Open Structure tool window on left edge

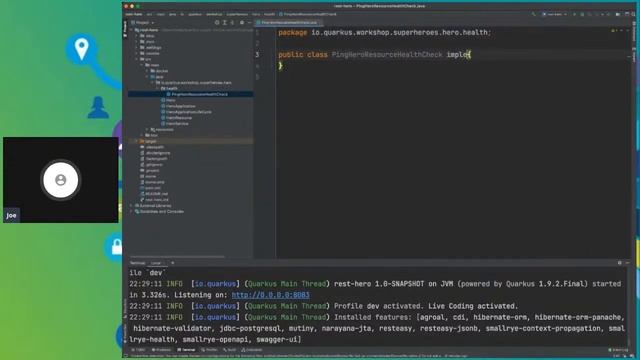[x=125, y=308]
